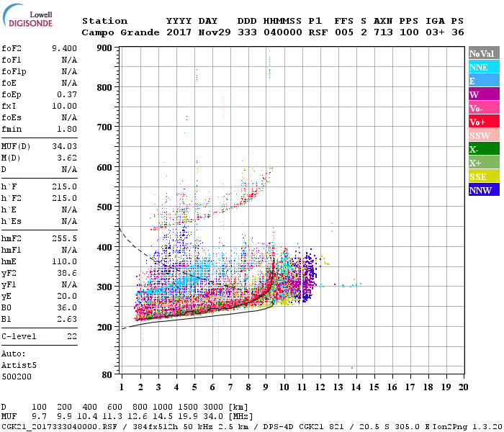Viewport: 504px width, 432px height.
Task: Select the NNE cyan legend swatch
Action: [x=484, y=67]
